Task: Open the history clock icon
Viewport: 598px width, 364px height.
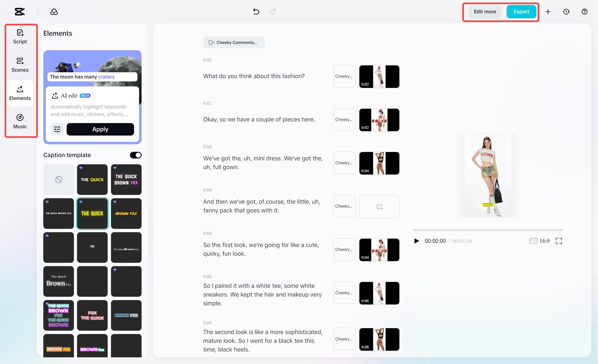Action: 566,12
